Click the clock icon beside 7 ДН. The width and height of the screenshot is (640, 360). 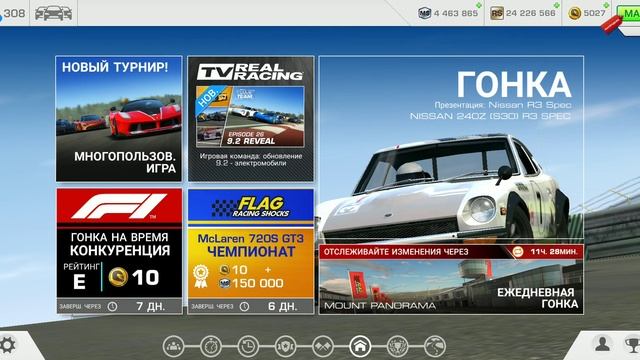click(x=112, y=306)
